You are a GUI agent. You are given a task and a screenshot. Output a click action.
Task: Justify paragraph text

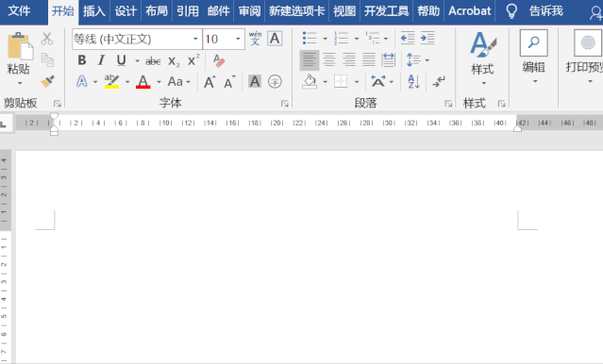[368, 60]
